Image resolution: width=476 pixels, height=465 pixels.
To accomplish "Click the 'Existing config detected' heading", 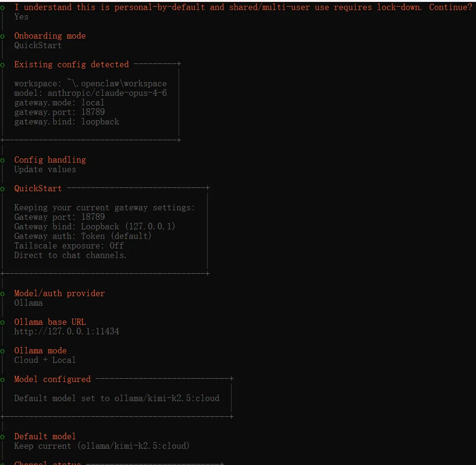I will [72, 64].
